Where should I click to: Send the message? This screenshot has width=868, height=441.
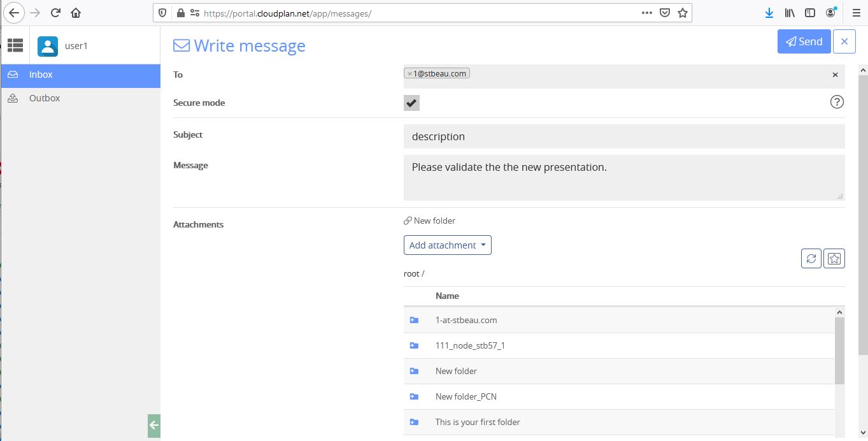804,41
